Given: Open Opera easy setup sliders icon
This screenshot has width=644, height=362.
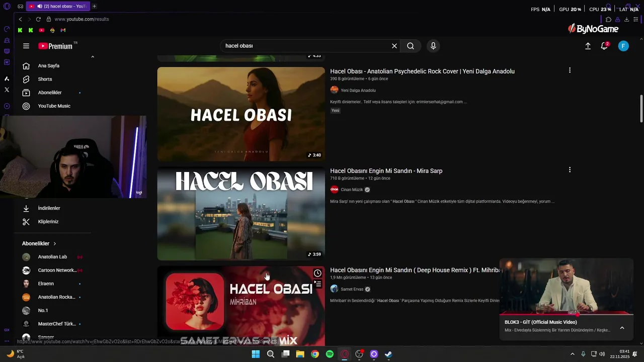Looking at the screenshot, I should (x=636, y=19).
